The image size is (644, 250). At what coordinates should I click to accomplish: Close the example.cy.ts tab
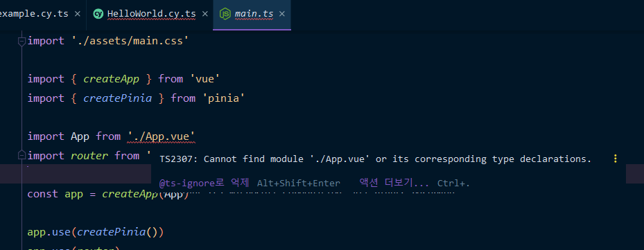[77, 14]
